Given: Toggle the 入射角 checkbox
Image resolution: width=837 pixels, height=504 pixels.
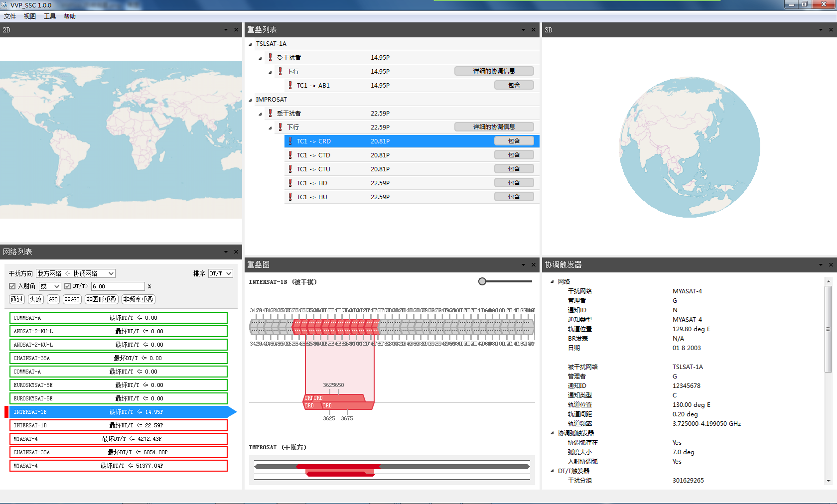Looking at the screenshot, I should [12, 286].
